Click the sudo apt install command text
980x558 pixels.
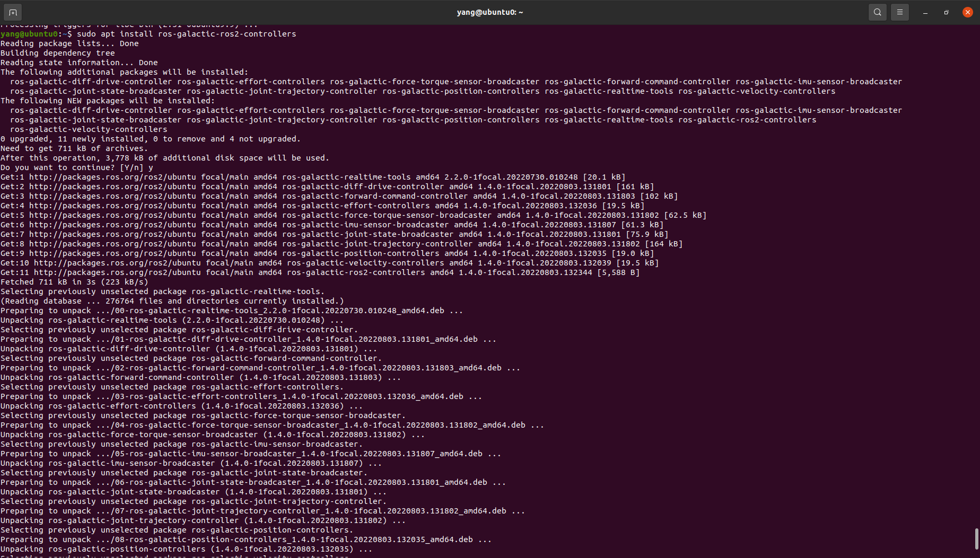click(x=187, y=34)
